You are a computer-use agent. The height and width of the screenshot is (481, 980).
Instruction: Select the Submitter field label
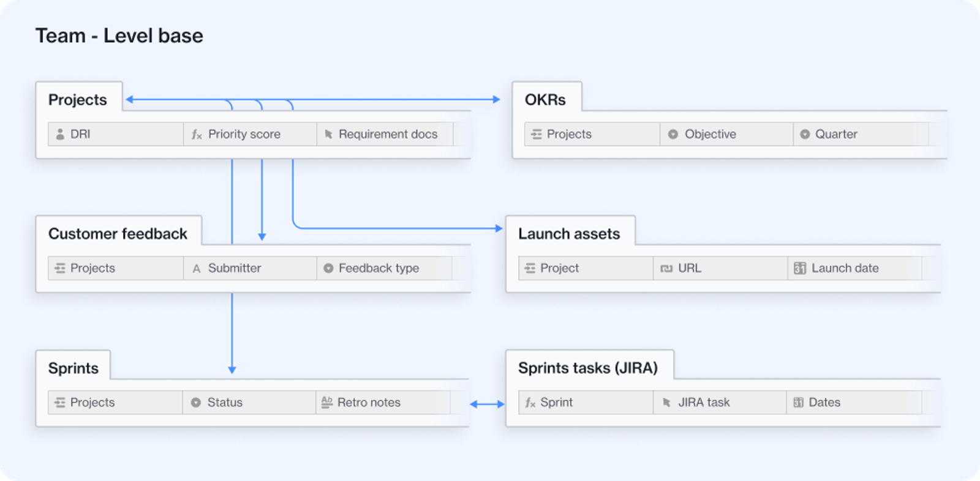coord(235,268)
